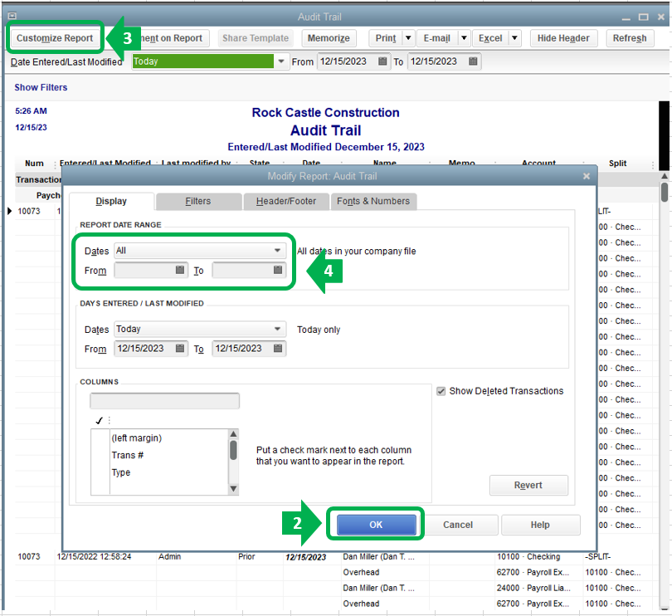
Task: Click columns list scroll up arrow
Action: point(233,433)
